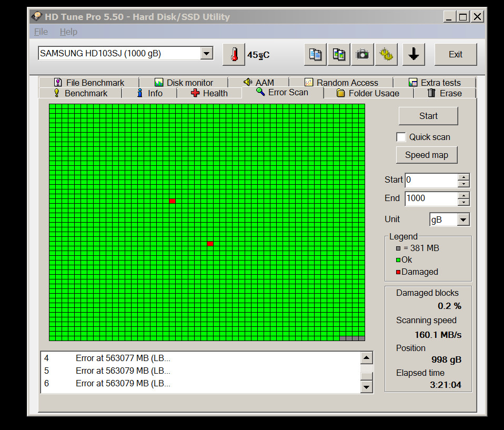Enable the Quick scan checkbox
Viewport: 504px width, 430px height.
(x=401, y=137)
